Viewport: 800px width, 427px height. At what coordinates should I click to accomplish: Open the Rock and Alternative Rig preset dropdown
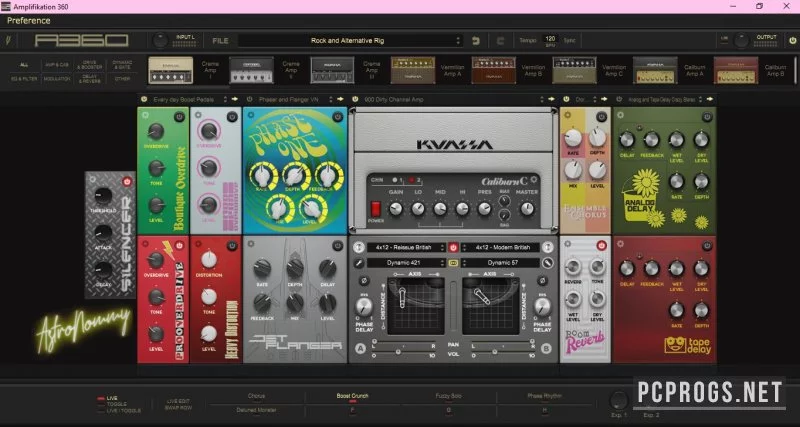pyautogui.click(x=351, y=40)
